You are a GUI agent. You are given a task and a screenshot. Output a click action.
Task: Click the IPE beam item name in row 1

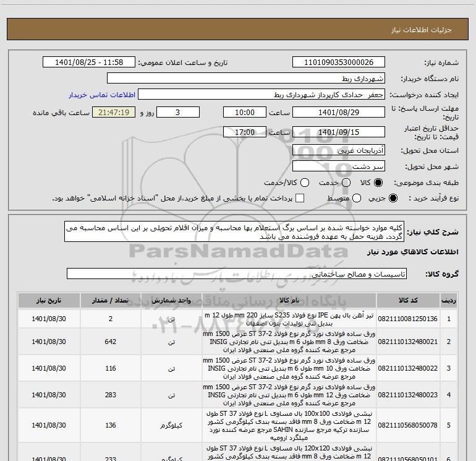point(289,319)
